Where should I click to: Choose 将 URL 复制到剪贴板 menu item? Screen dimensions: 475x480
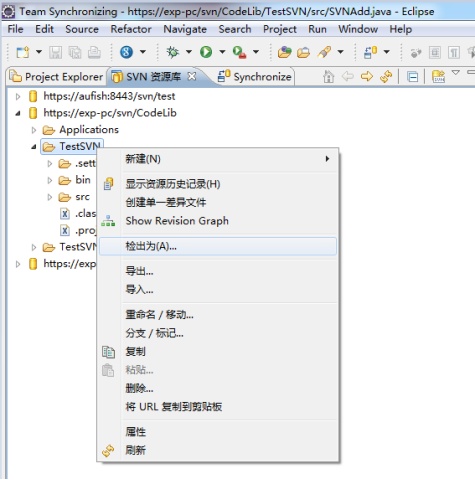218,407
